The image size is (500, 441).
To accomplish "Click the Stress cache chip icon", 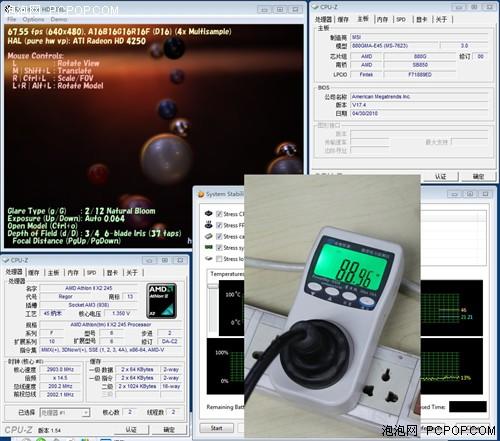I will [209, 236].
